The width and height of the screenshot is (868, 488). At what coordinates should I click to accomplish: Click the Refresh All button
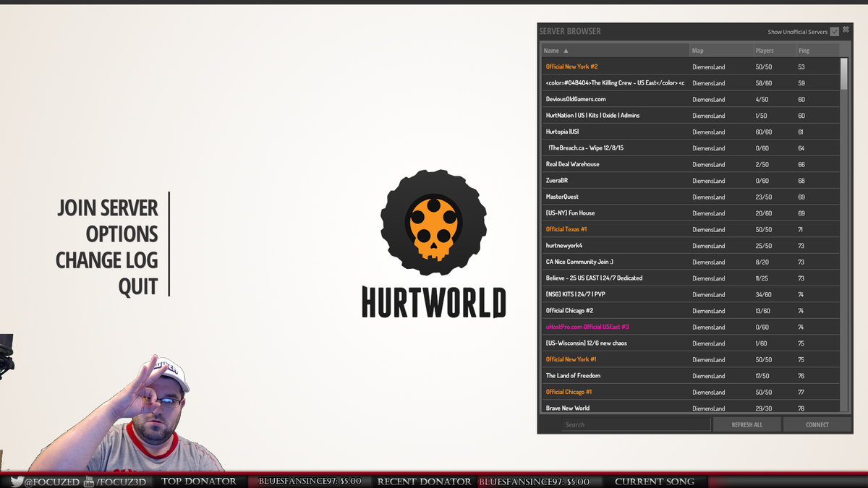pyautogui.click(x=747, y=424)
